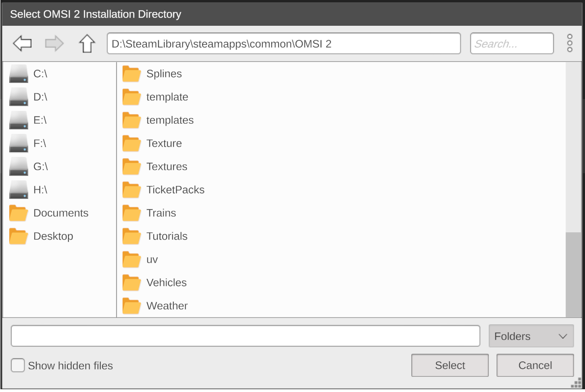This screenshot has width=585, height=392.
Task: Click the G:\ drive label
Action: click(x=41, y=167)
